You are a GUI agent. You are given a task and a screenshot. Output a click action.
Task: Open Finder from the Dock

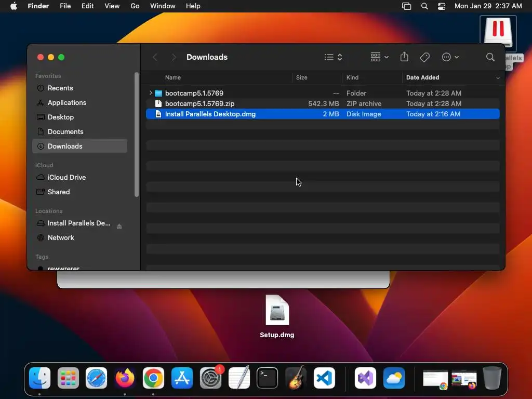coord(39,378)
